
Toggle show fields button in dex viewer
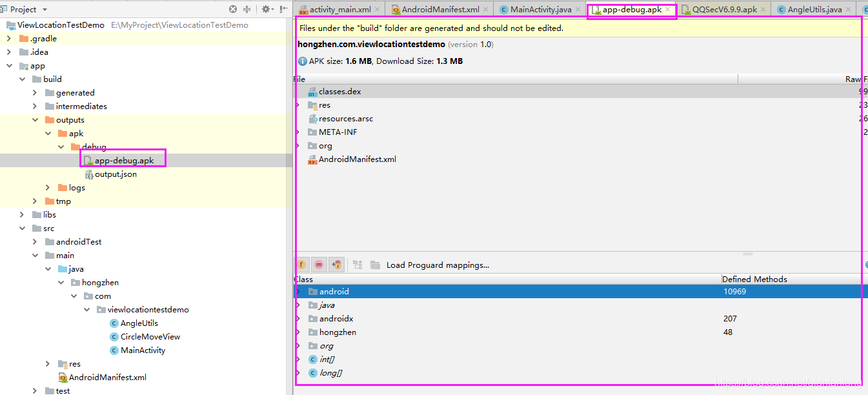(301, 265)
